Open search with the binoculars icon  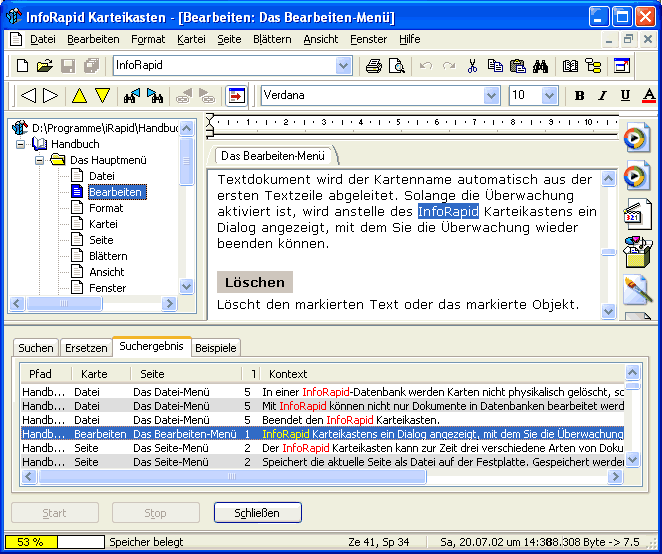[x=540, y=66]
